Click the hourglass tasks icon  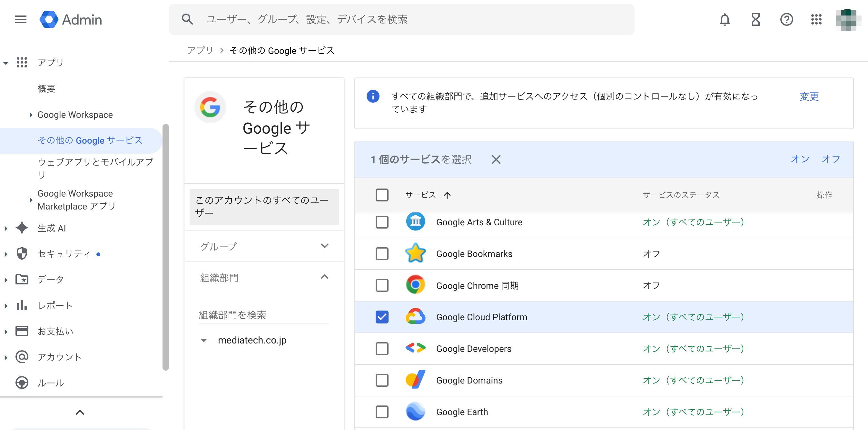pyautogui.click(x=755, y=20)
